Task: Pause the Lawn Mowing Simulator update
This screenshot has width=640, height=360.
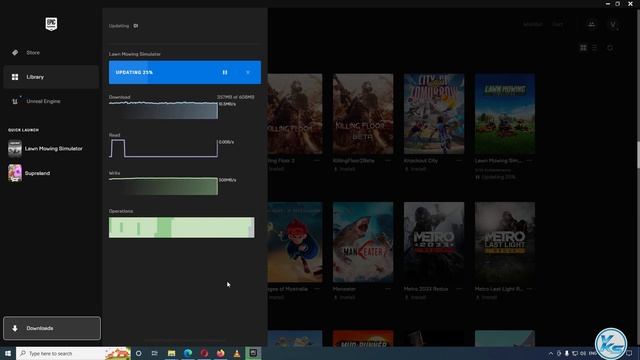Action: (225, 72)
